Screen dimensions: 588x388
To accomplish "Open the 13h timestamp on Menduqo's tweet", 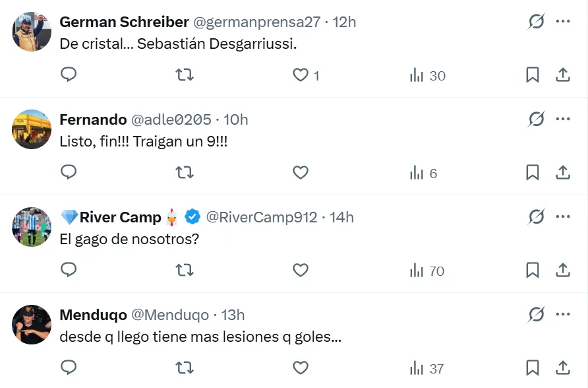I will (234, 315).
